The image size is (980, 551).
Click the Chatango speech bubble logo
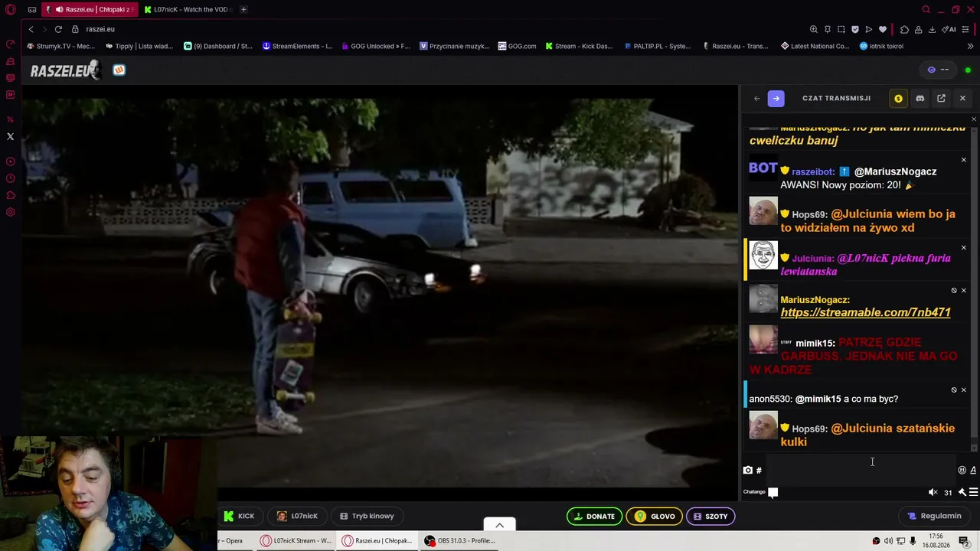click(x=773, y=492)
